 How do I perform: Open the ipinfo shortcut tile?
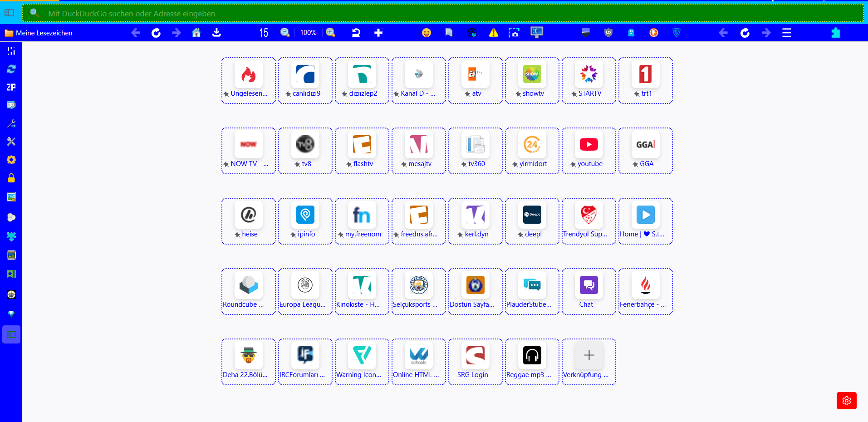point(305,221)
